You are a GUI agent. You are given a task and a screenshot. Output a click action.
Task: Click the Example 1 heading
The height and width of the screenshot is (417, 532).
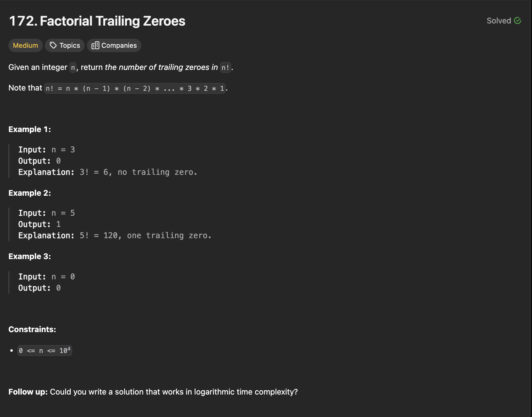point(30,129)
